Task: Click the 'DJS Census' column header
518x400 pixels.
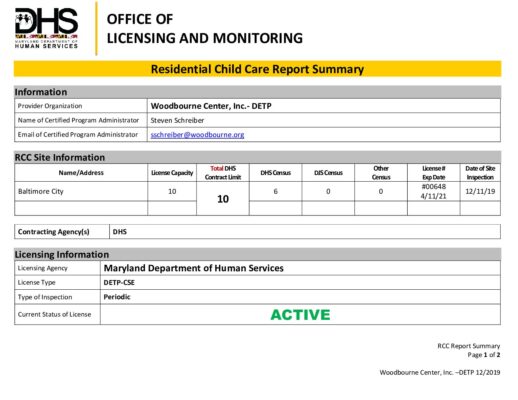Action: click(x=328, y=173)
